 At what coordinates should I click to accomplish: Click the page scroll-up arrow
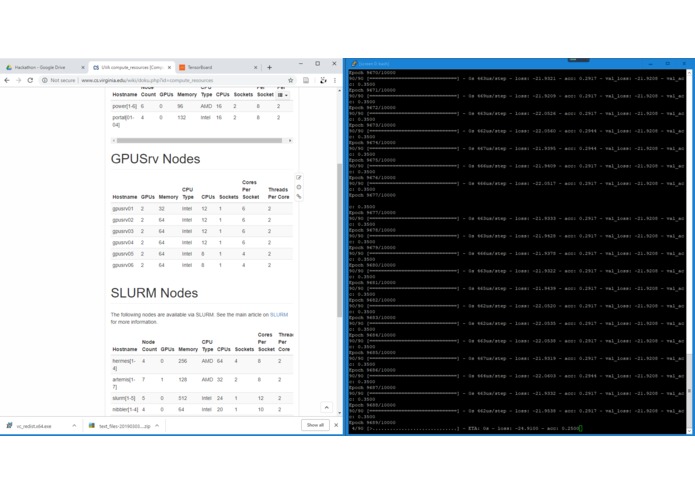340,90
